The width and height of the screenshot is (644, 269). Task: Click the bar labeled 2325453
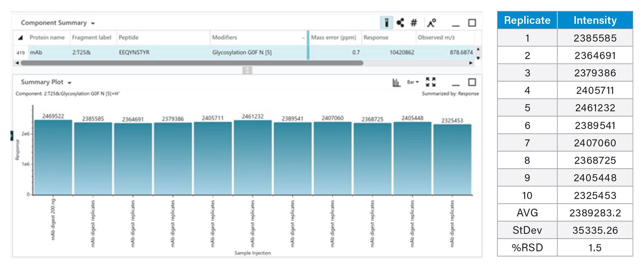(452, 160)
